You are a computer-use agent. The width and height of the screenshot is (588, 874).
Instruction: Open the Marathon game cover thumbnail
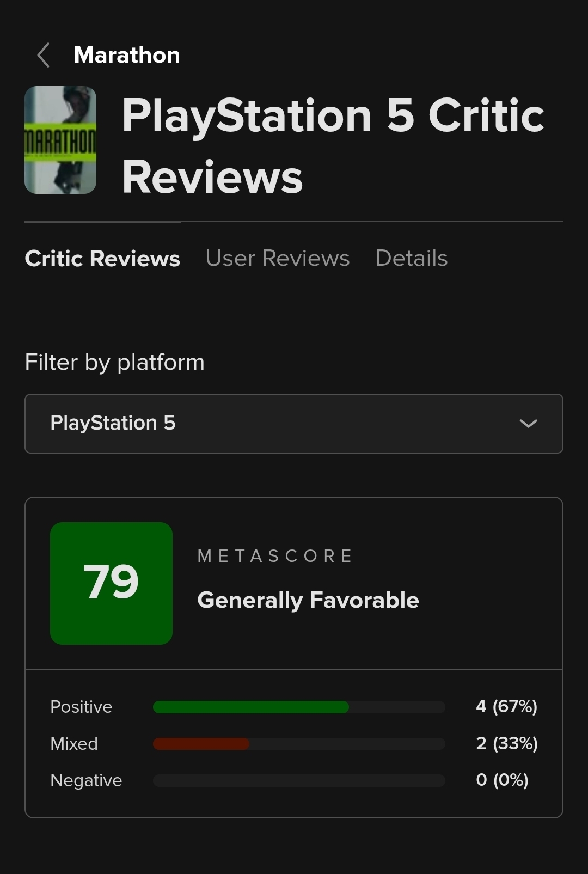[60, 140]
